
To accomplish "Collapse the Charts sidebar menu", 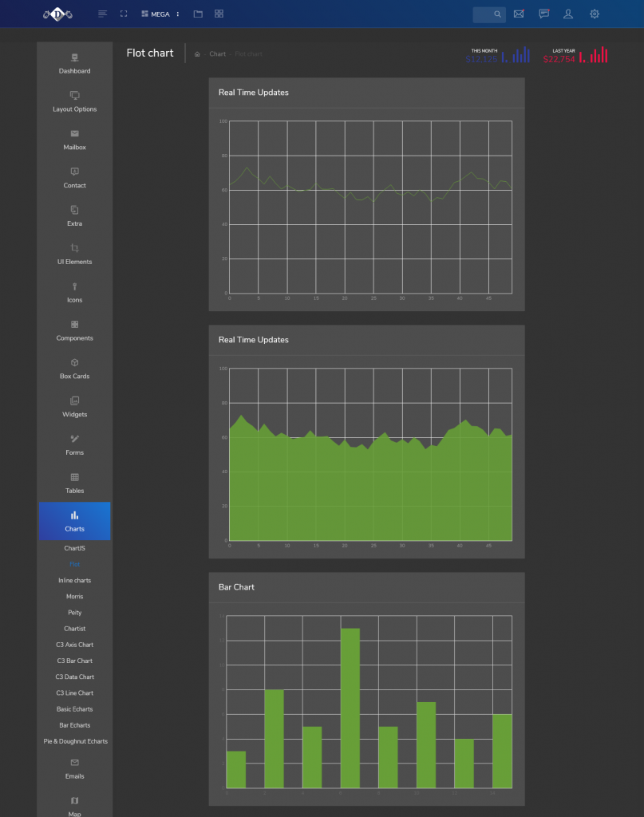I will click(74, 521).
